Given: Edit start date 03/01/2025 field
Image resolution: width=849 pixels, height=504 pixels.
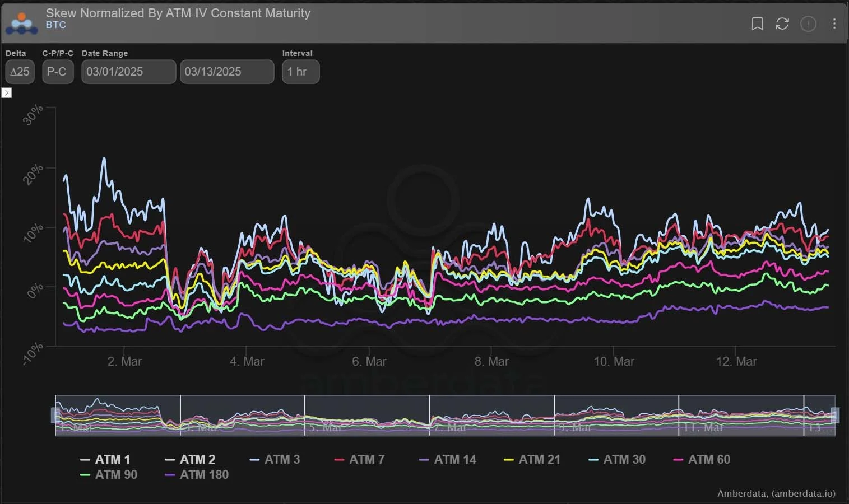Looking at the screenshot, I should [129, 72].
